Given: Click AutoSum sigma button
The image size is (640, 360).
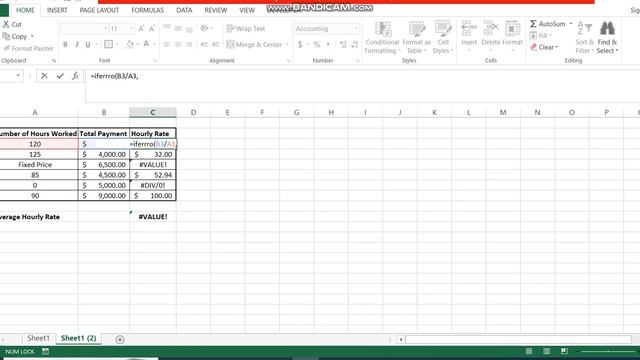Looking at the screenshot, I should (x=548, y=24).
